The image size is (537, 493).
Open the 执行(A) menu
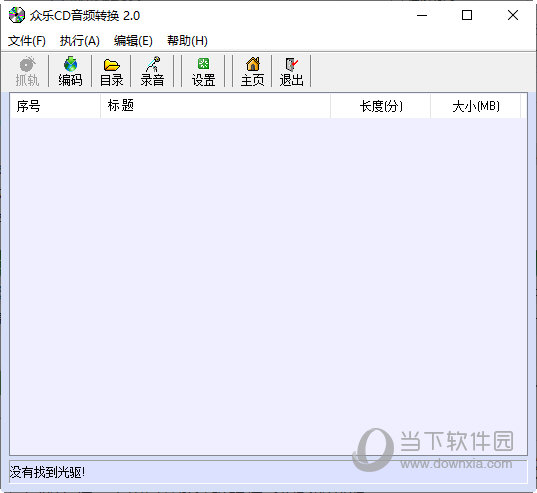(x=79, y=41)
